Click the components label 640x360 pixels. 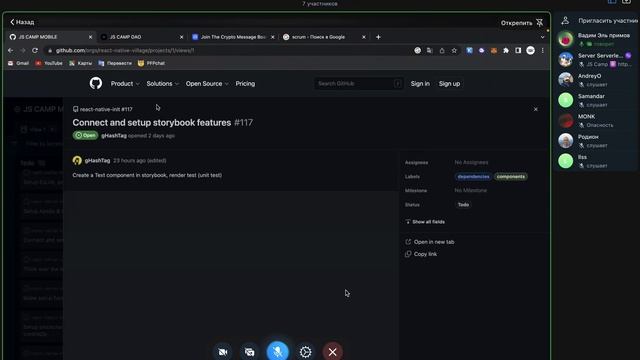pos(511,177)
